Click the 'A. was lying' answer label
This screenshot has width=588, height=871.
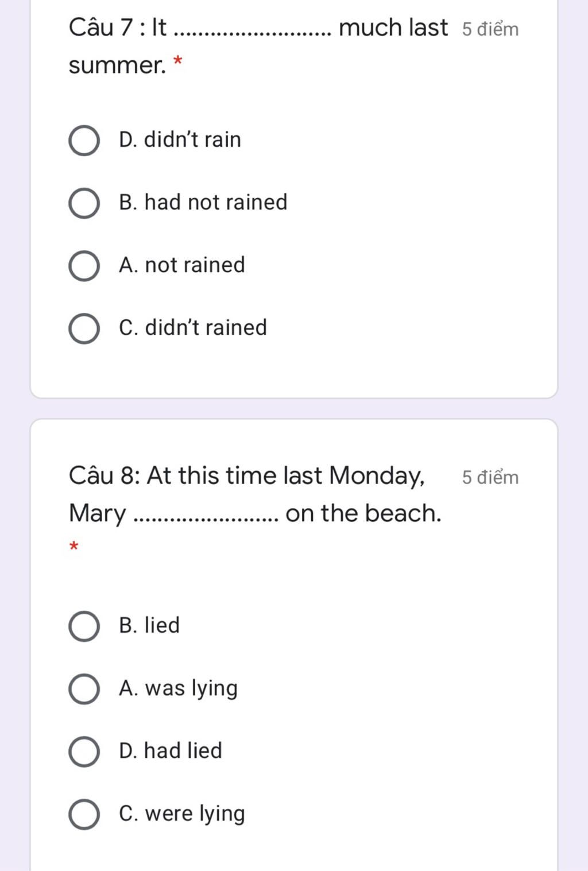pyautogui.click(x=178, y=688)
